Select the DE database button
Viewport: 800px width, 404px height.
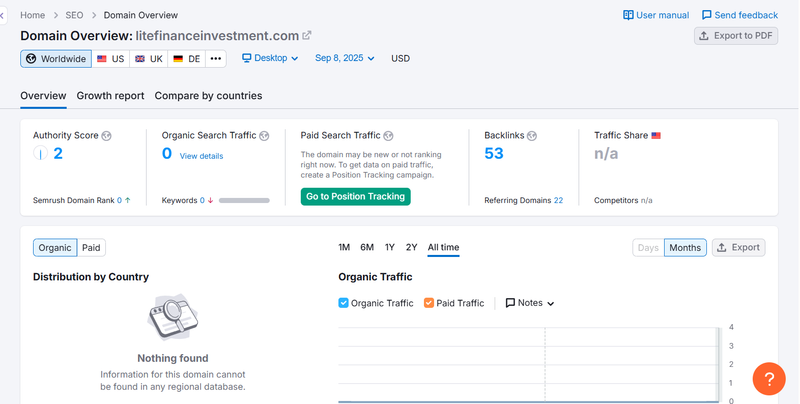point(187,59)
